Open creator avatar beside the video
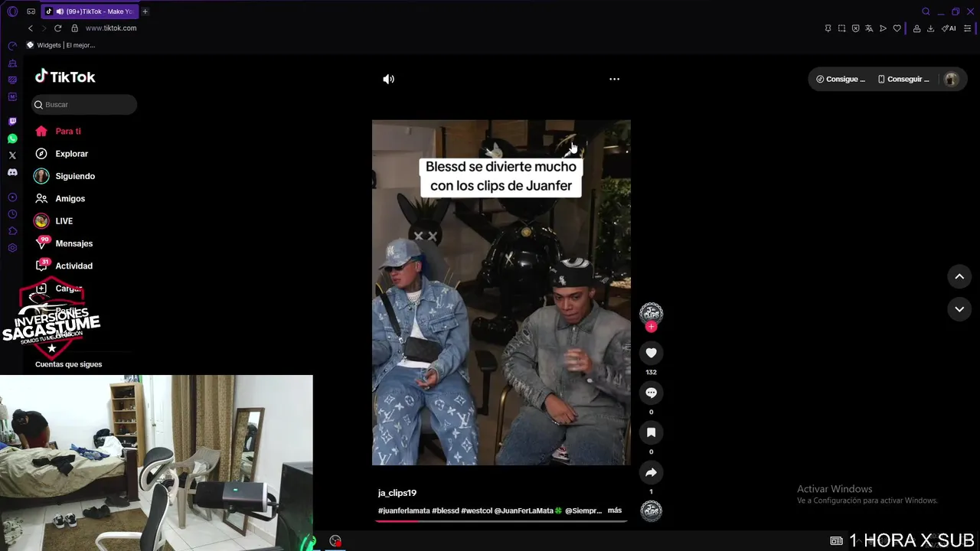Viewport: 980px width, 551px height. pos(651,313)
